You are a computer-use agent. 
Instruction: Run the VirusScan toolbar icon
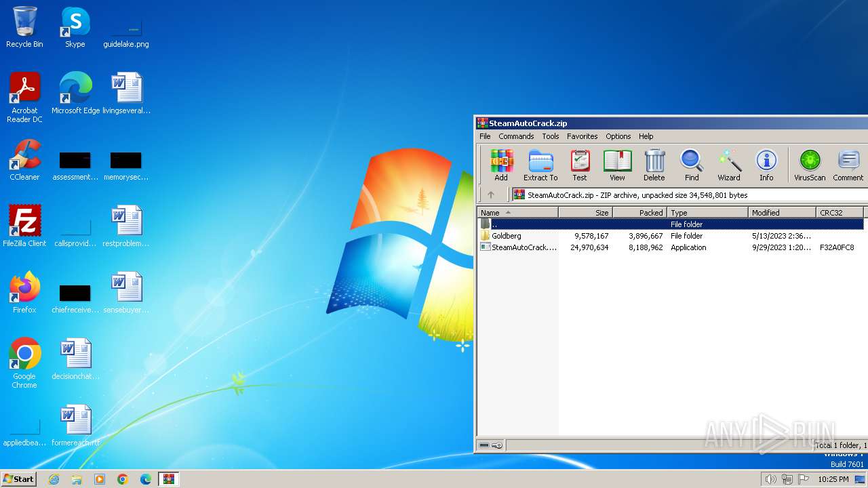click(810, 165)
